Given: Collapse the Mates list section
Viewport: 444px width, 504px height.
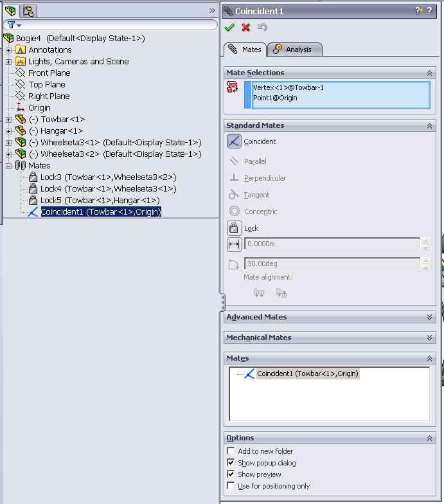Looking at the screenshot, I should pyautogui.click(x=429, y=359).
